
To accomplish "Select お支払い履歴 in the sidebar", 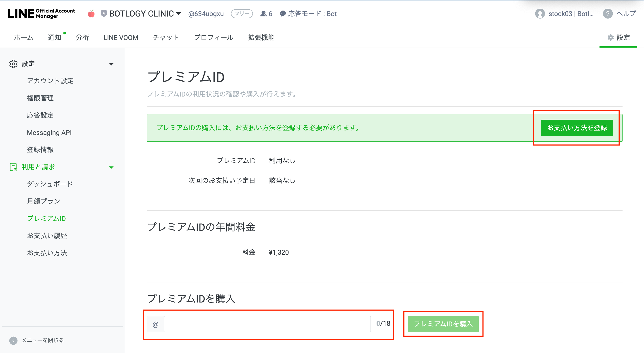I will pos(47,235).
